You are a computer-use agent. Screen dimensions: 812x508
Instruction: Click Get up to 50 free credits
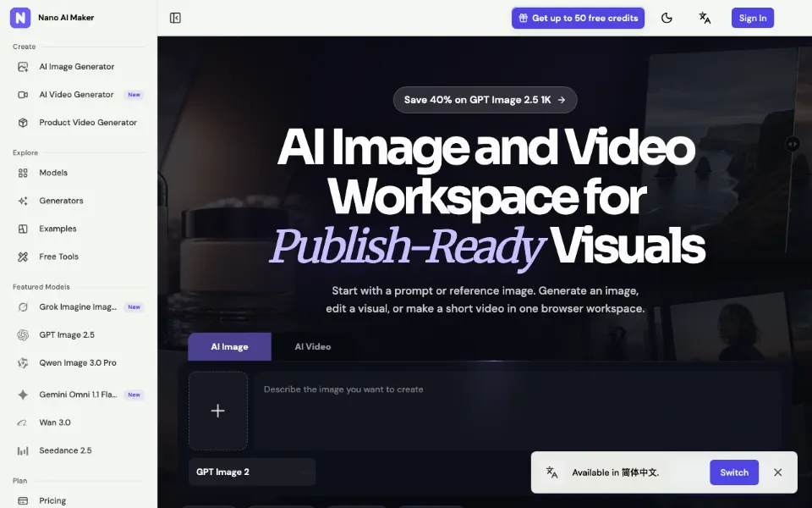tap(578, 18)
